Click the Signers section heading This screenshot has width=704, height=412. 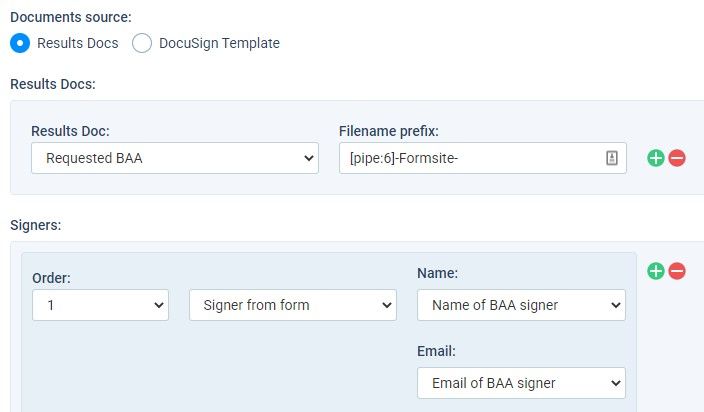pyautogui.click(x=35, y=225)
